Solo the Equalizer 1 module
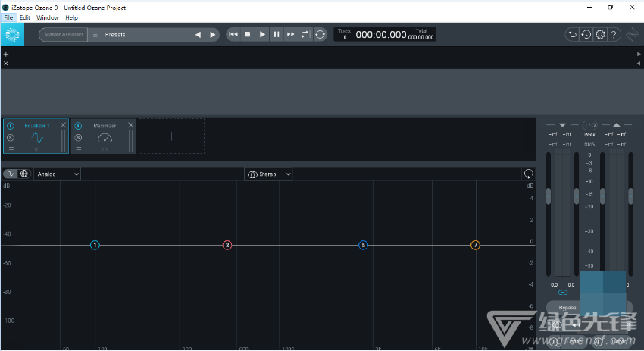Viewport: 644px width, 351px height. (11, 138)
